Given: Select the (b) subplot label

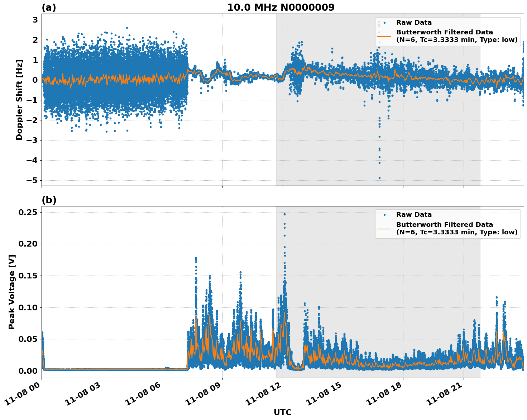Looking at the screenshot, I should pos(49,199).
